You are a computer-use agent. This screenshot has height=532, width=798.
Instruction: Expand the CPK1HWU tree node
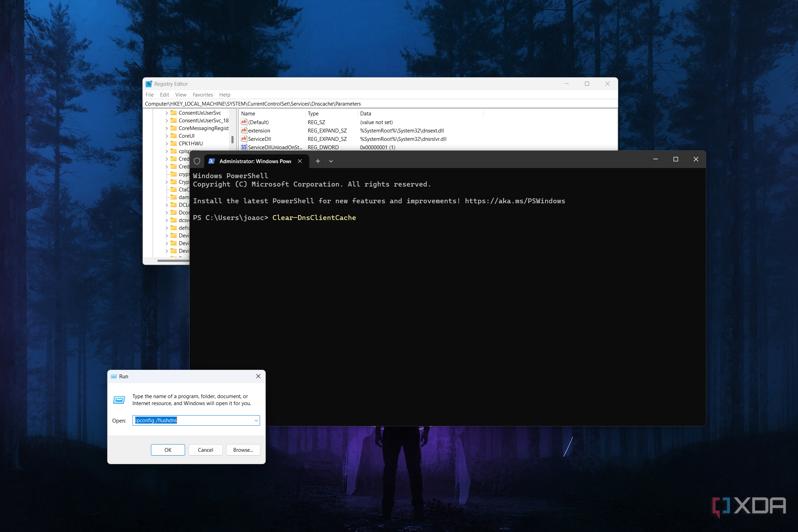point(167,144)
